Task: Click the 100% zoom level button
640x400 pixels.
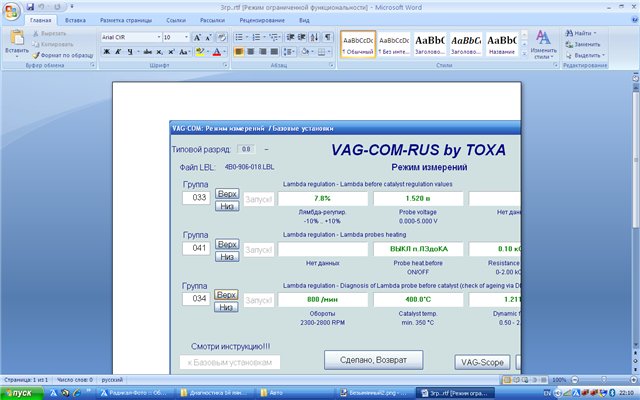Action: (559, 380)
